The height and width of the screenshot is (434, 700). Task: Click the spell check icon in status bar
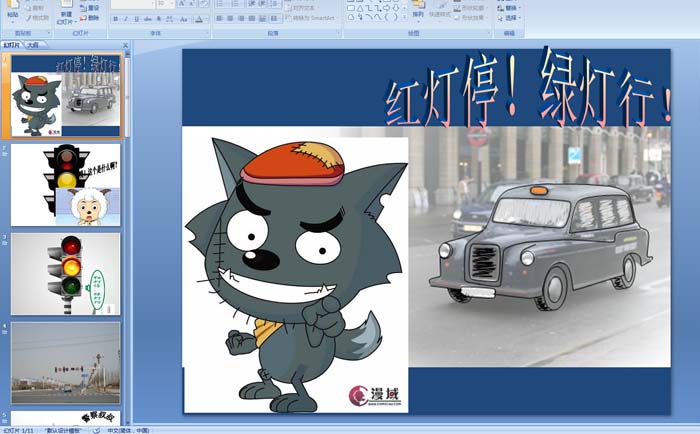pyautogui.click(x=96, y=430)
